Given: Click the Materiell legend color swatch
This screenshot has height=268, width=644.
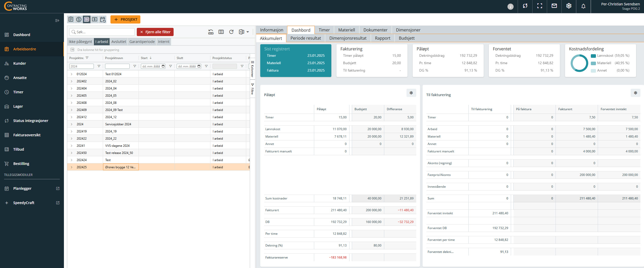Looking at the screenshot, I should [x=593, y=63].
